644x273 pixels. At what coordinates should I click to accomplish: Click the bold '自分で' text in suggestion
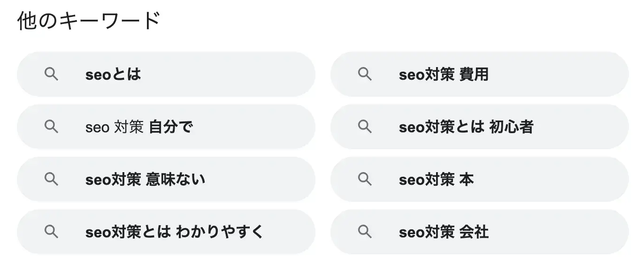point(171,127)
